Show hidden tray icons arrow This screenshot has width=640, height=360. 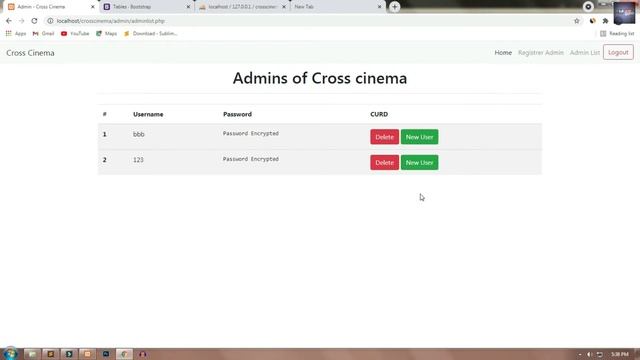tap(580, 354)
